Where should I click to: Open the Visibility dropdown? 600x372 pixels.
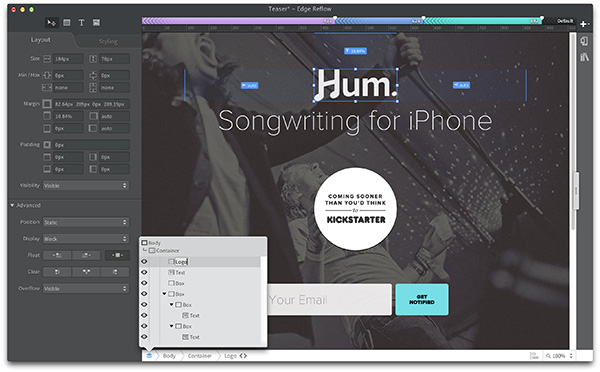[x=86, y=186]
